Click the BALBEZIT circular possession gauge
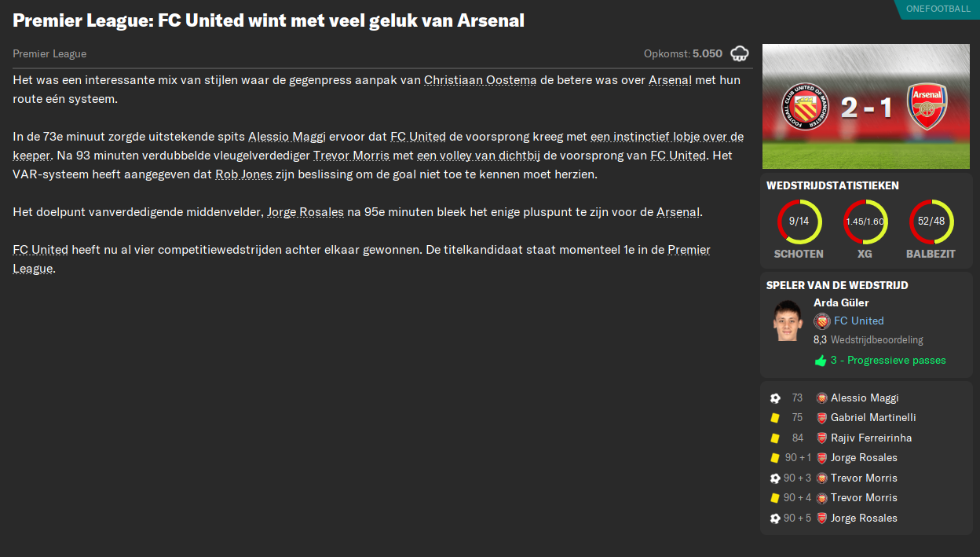980x557 pixels. (931, 221)
